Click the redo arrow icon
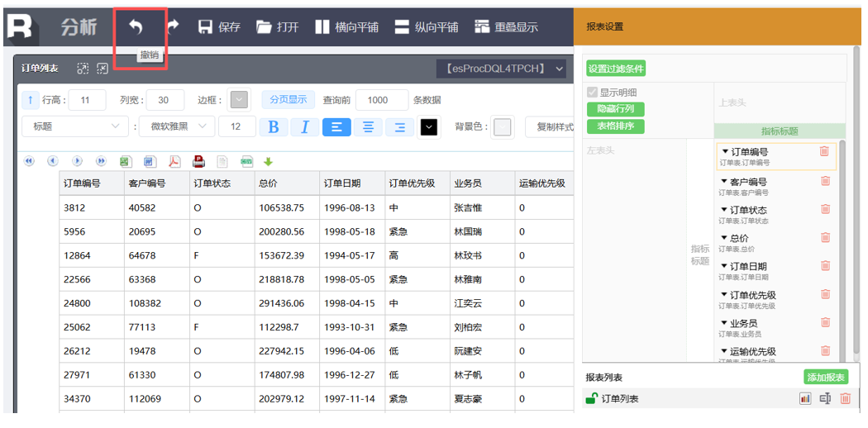This screenshot has width=868, height=428. tap(173, 27)
